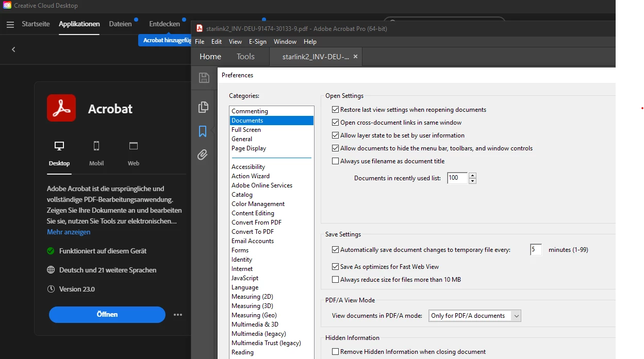644x359 pixels.
Task: Select Action Wizard category
Action: (x=272, y=176)
